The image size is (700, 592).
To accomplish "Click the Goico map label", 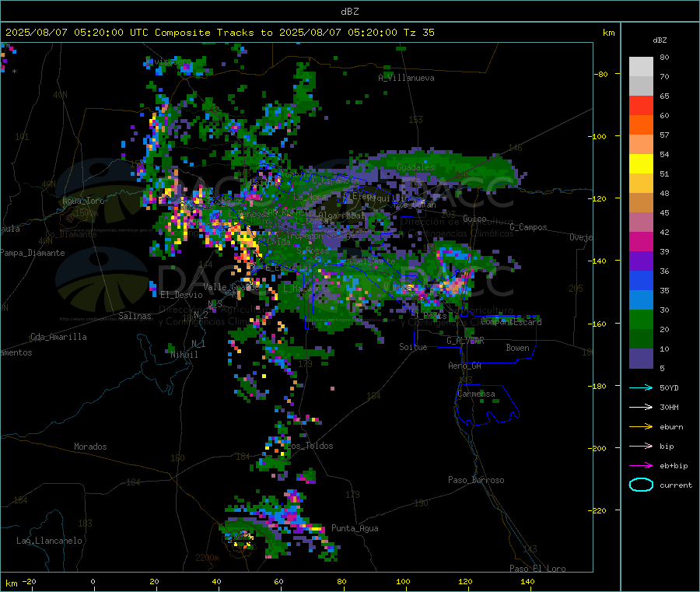I will click(474, 219).
